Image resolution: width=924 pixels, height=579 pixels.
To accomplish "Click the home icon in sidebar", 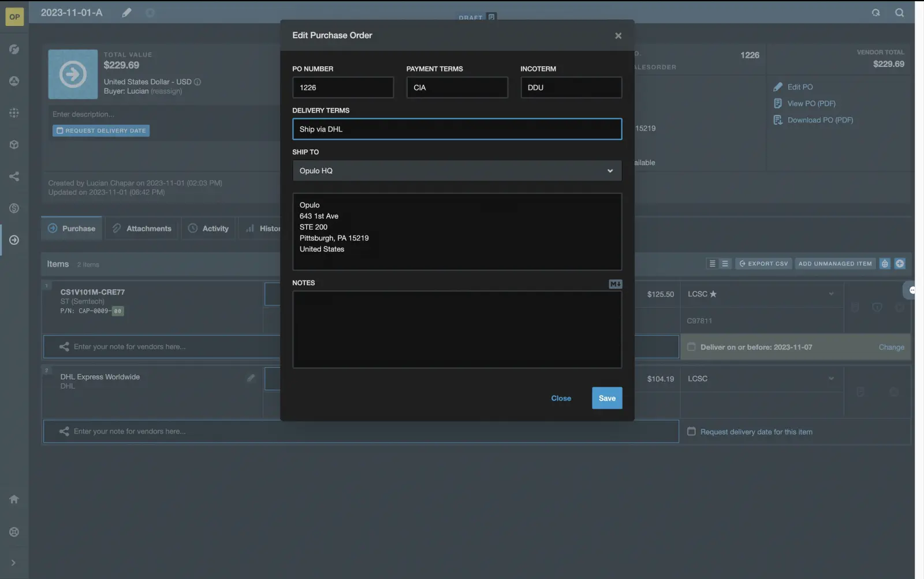I will 14,499.
